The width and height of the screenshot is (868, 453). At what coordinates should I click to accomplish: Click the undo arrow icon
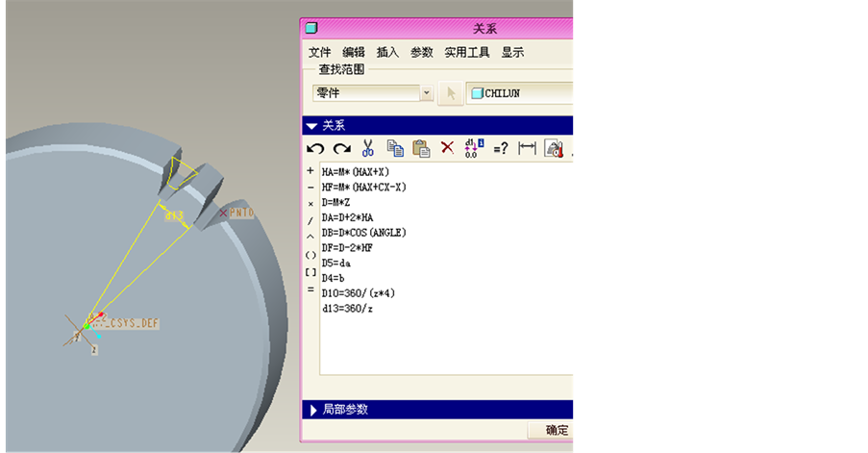(315, 148)
